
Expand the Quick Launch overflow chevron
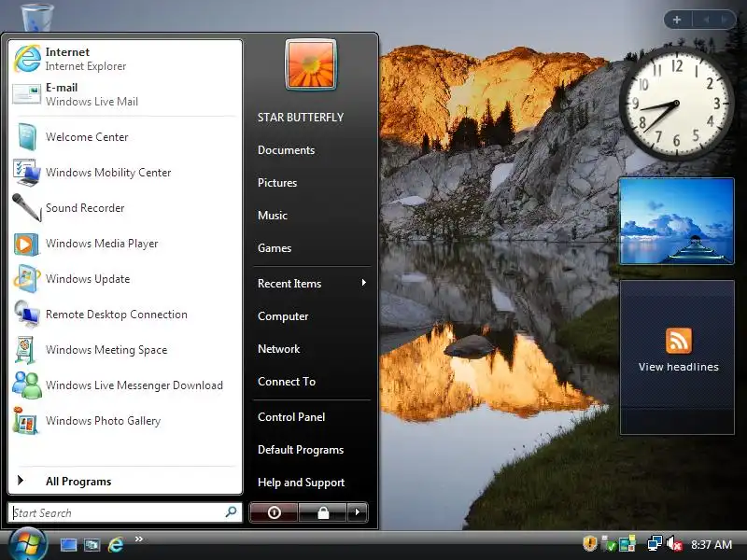click(x=138, y=539)
